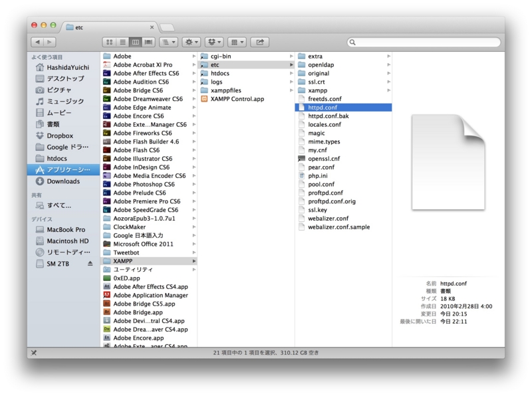532x396 pixels.
Task: Open the Dropbox toolbar menu
Action: pyautogui.click(x=214, y=42)
